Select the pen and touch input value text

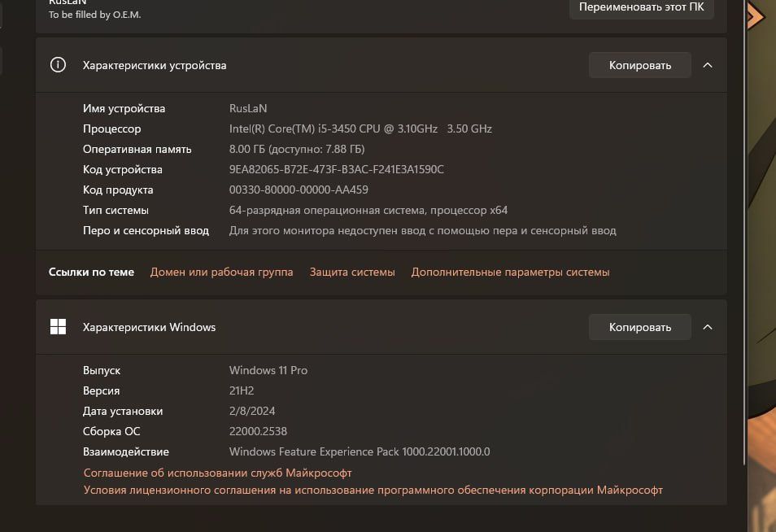(423, 231)
